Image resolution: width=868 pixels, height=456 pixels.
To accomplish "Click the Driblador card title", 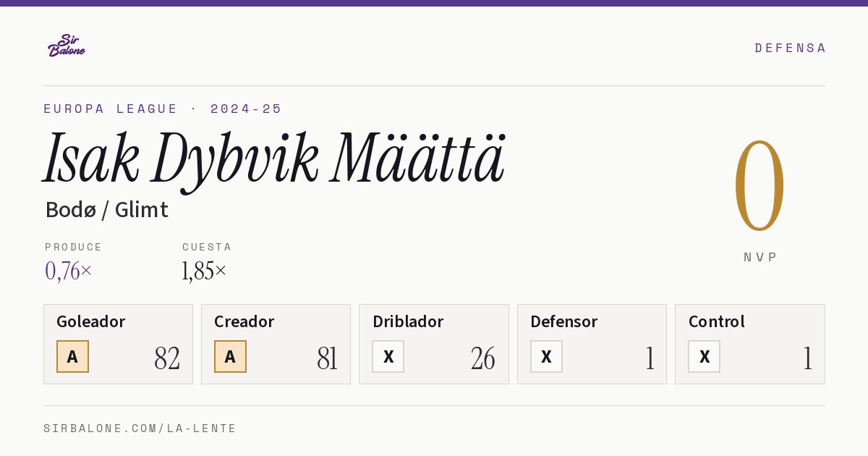I will [408, 321].
